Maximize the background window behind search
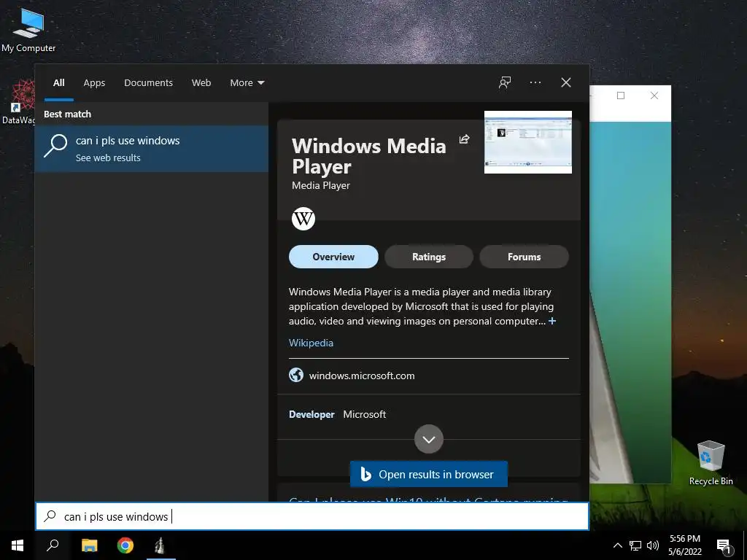 pos(621,96)
